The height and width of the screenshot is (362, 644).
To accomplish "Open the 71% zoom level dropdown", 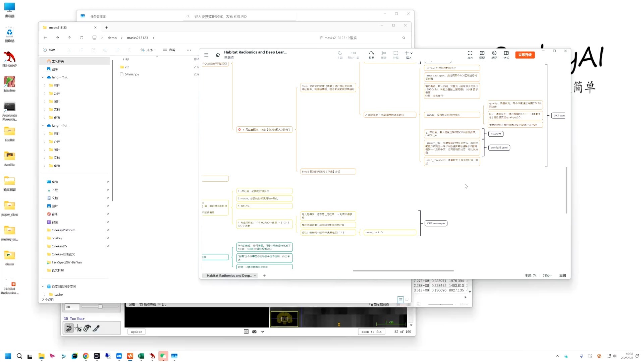I will [547, 276].
